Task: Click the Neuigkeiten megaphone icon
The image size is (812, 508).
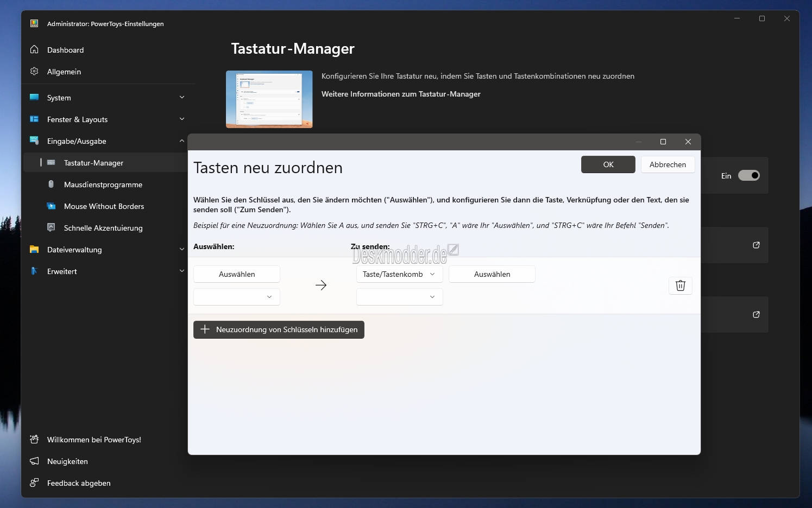Action: click(34, 461)
